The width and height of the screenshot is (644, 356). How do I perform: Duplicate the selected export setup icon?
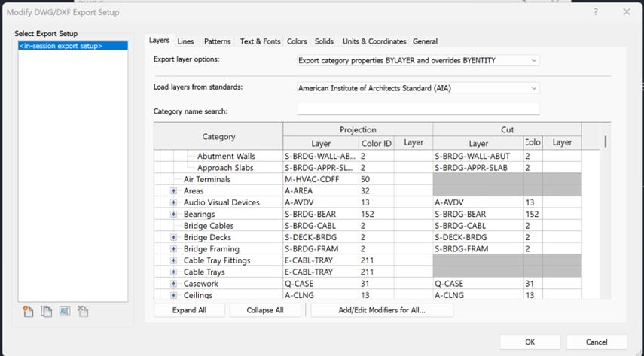point(47,312)
